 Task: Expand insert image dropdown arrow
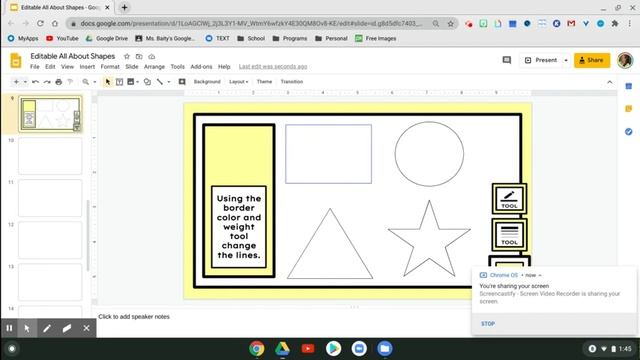coord(138,82)
